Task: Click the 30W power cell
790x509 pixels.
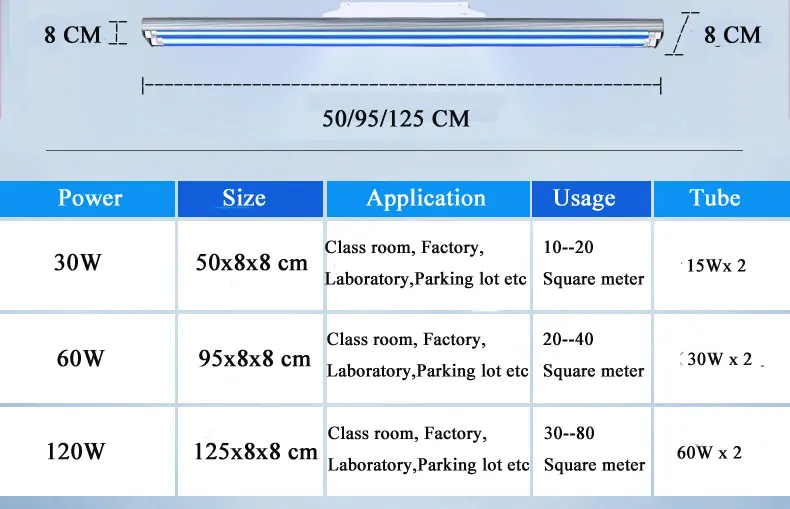Action: tap(77, 264)
